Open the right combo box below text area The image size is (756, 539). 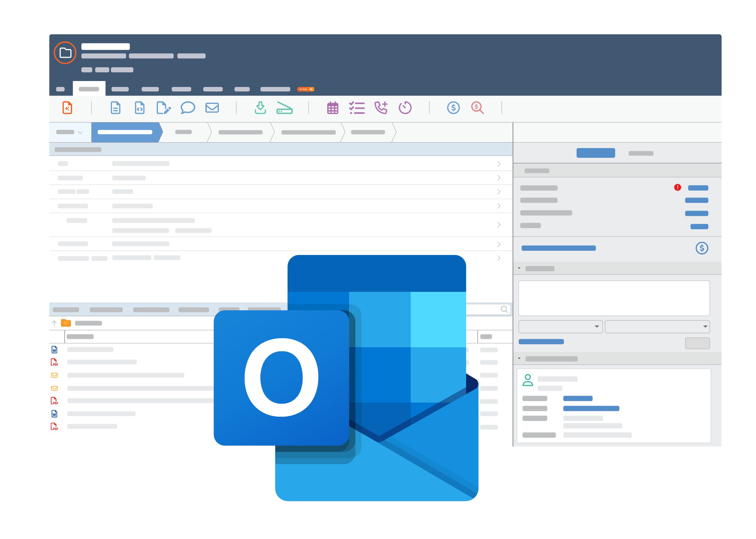click(x=657, y=327)
